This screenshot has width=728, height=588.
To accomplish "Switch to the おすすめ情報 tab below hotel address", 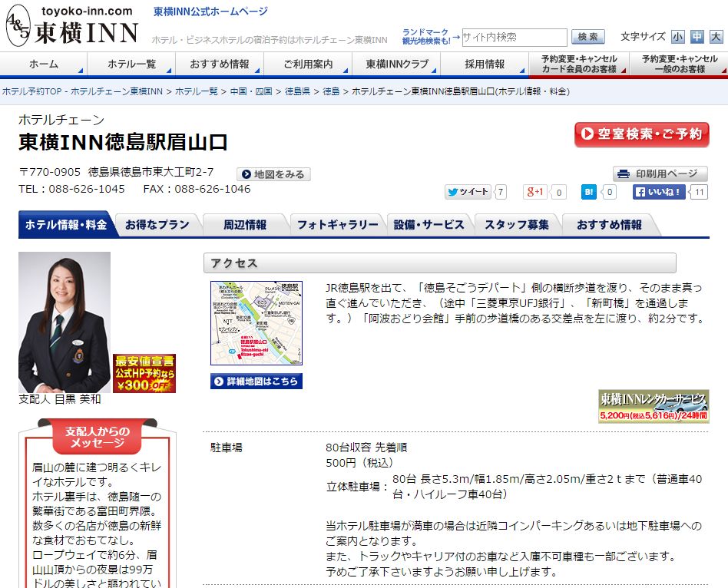I will pos(609,225).
